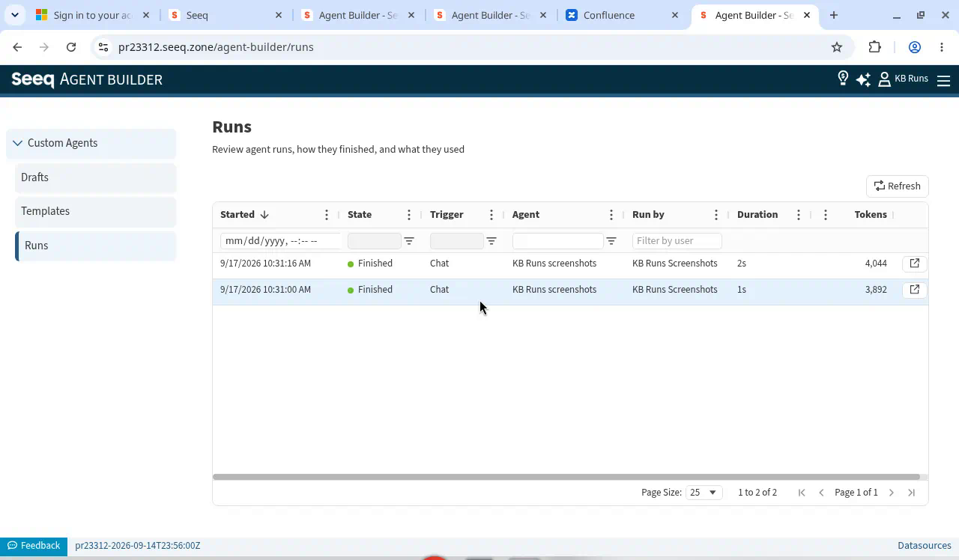Image resolution: width=959 pixels, height=560 pixels.
Task: Open Chrome profile icon
Action: (915, 47)
